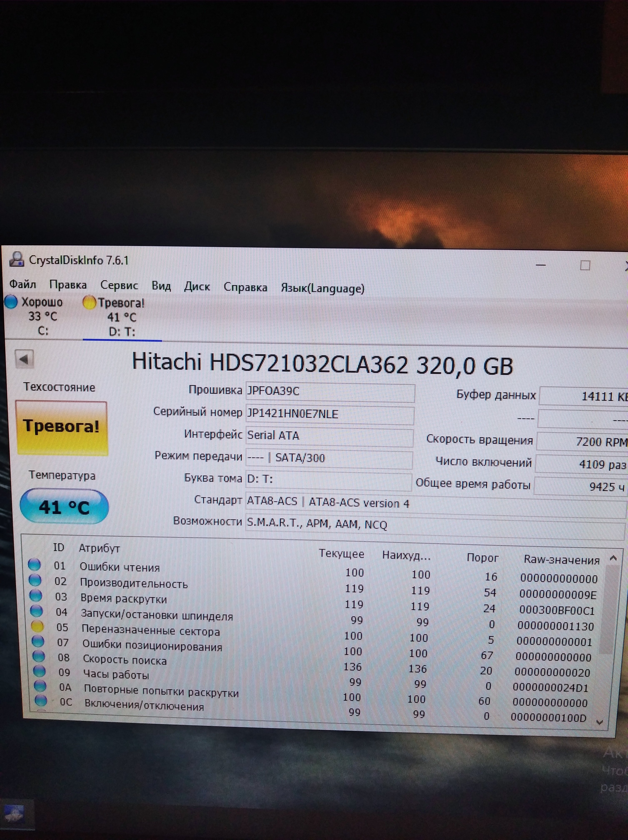The width and height of the screenshot is (628, 840).
Task: Minimize the CrystalDiskInfo window
Action: pyautogui.click(x=541, y=265)
